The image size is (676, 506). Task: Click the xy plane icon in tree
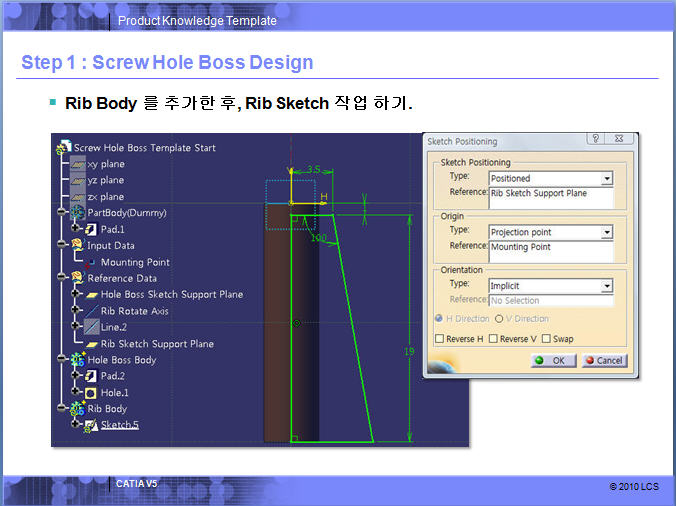click(x=77, y=164)
